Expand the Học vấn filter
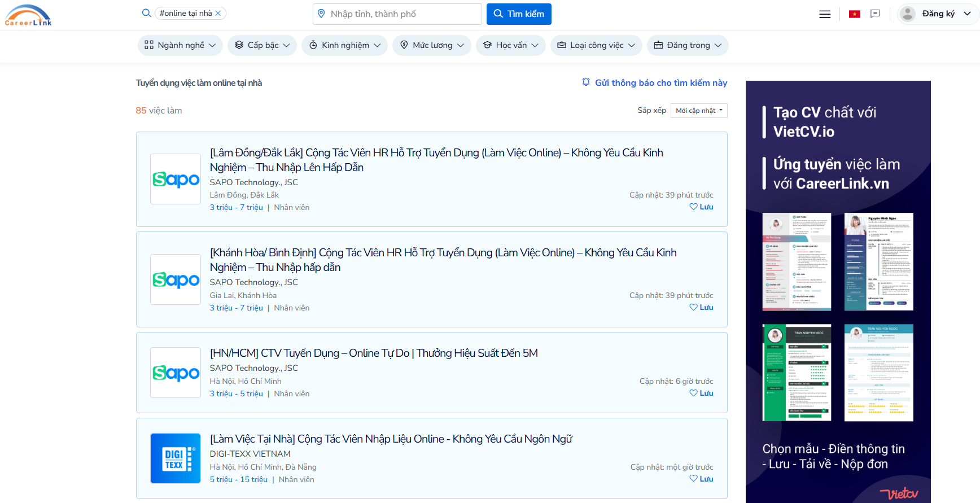This screenshot has width=980, height=503. [511, 45]
